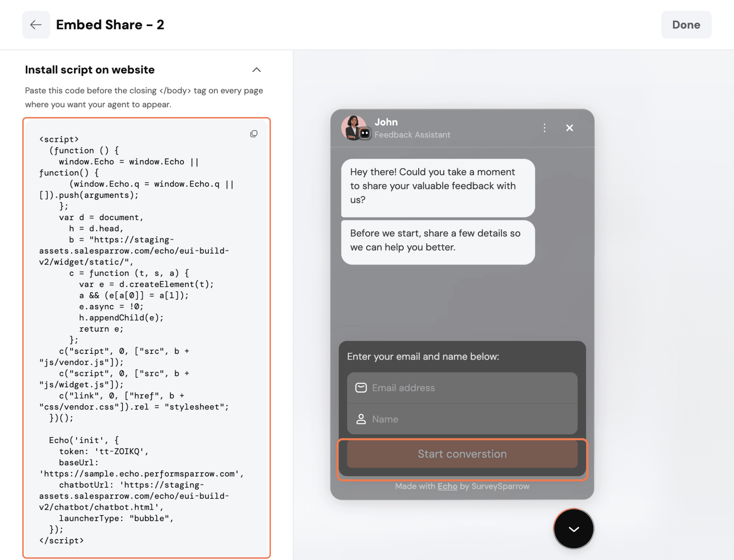The width and height of the screenshot is (734, 560).
Task: Click John's avatar in the chat header
Action: pos(354,128)
